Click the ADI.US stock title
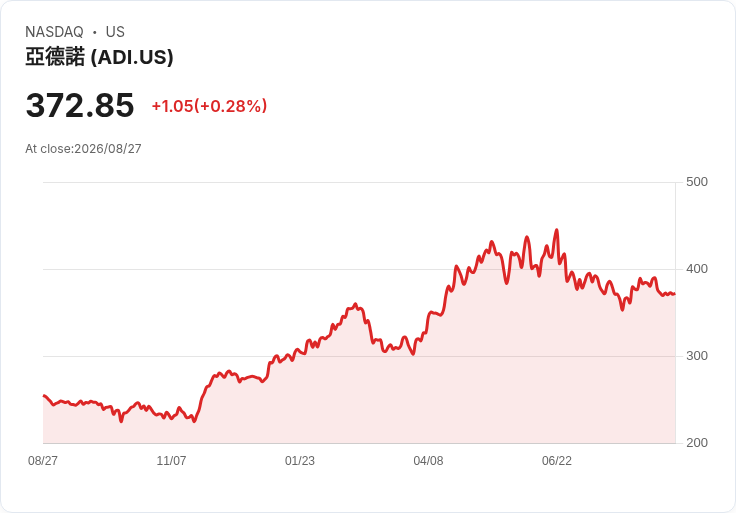 coord(99,57)
